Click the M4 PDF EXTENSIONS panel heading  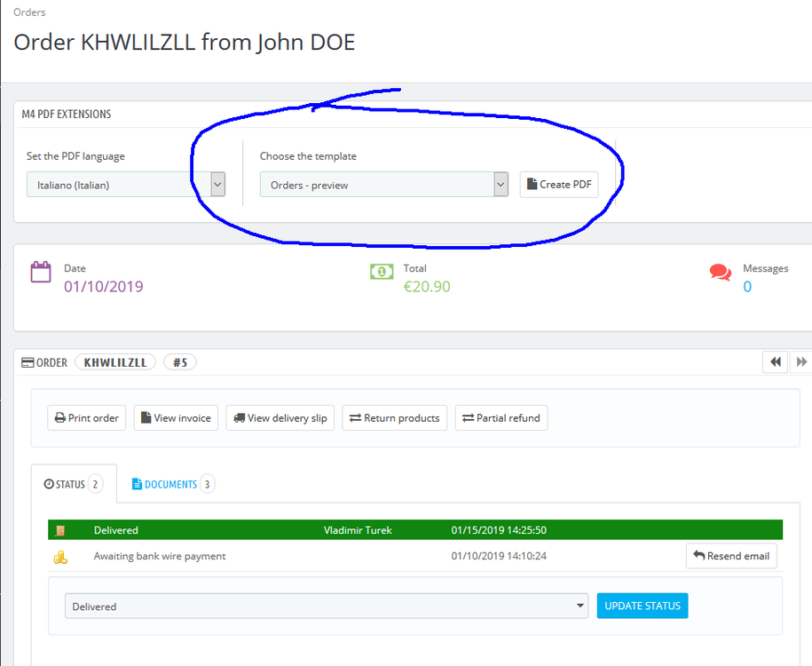tap(67, 114)
